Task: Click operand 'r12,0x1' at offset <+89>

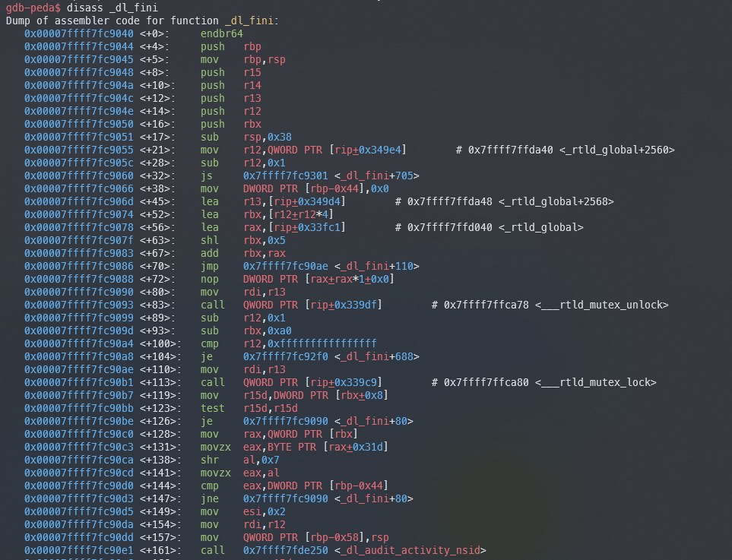Action: (x=265, y=318)
